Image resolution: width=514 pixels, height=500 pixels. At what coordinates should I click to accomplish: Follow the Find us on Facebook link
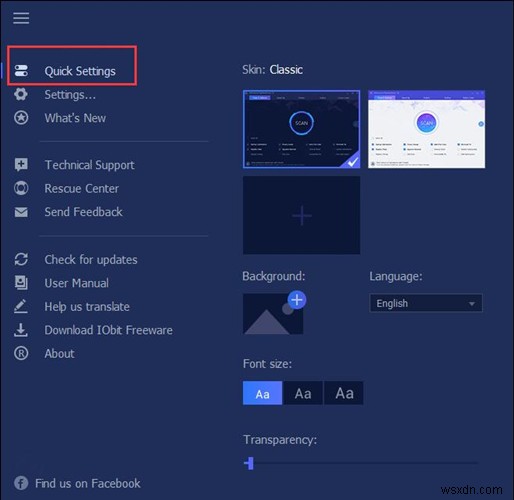pyautogui.click(x=88, y=483)
